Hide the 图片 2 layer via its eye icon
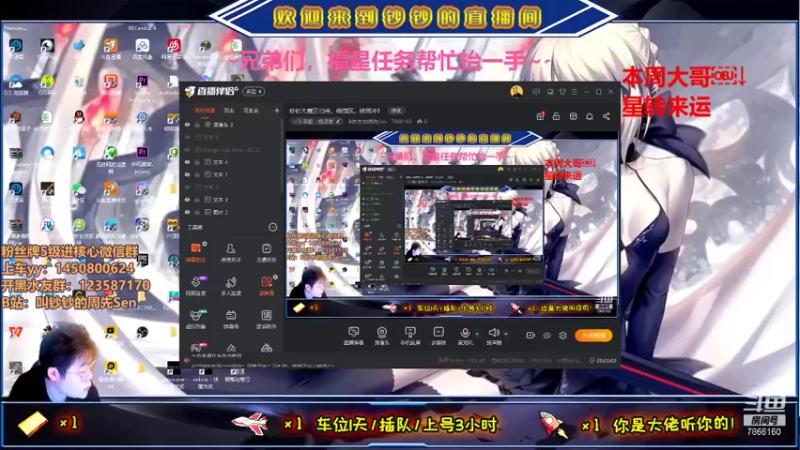This screenshot has height=450, width=800. pos(187,212)
